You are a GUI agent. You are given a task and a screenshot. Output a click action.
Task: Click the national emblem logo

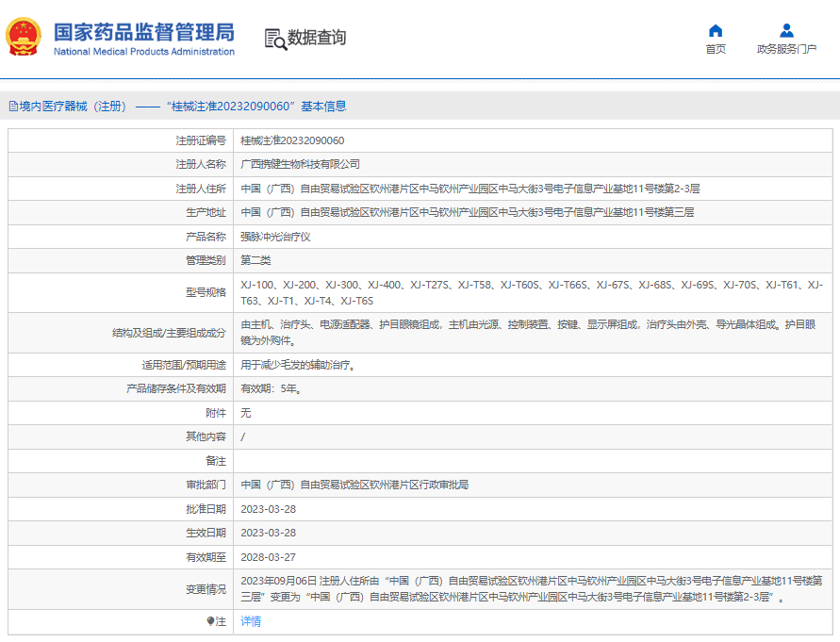pos(24,37)
